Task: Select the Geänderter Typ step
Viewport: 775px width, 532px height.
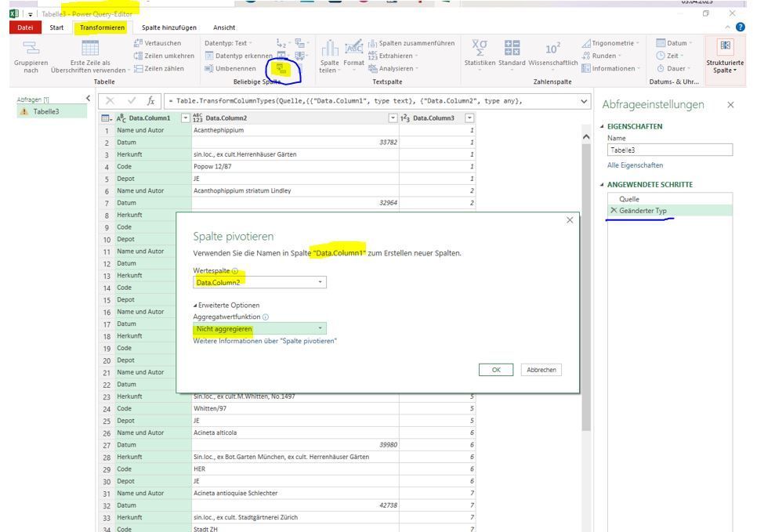Action: (670, 211)
